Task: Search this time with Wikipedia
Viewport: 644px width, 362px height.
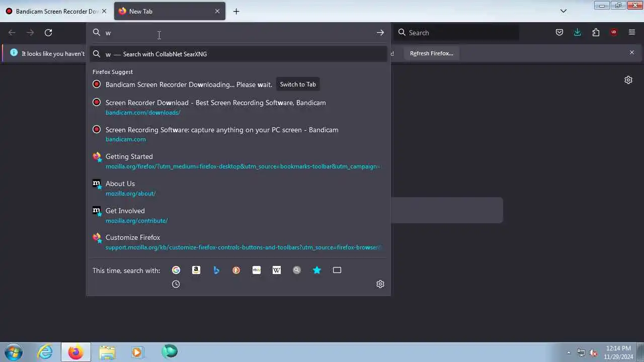Action: coord(277,270)
